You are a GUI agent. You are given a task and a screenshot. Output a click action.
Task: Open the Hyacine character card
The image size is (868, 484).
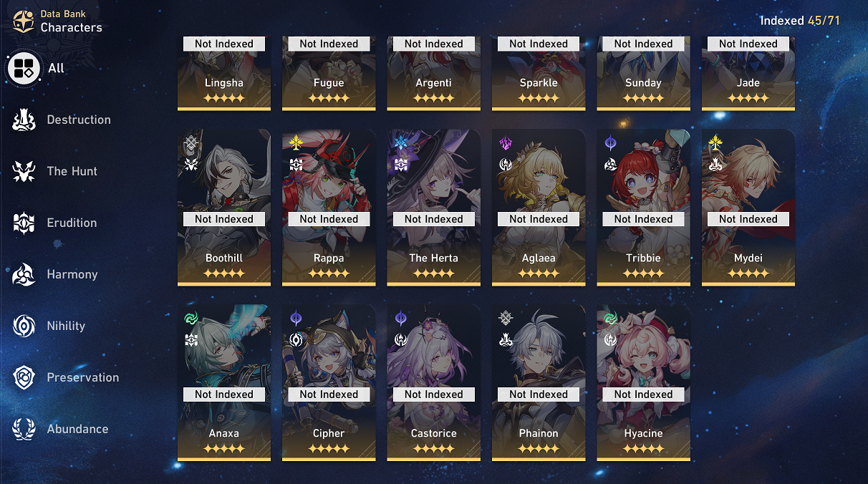click(644, 383)
